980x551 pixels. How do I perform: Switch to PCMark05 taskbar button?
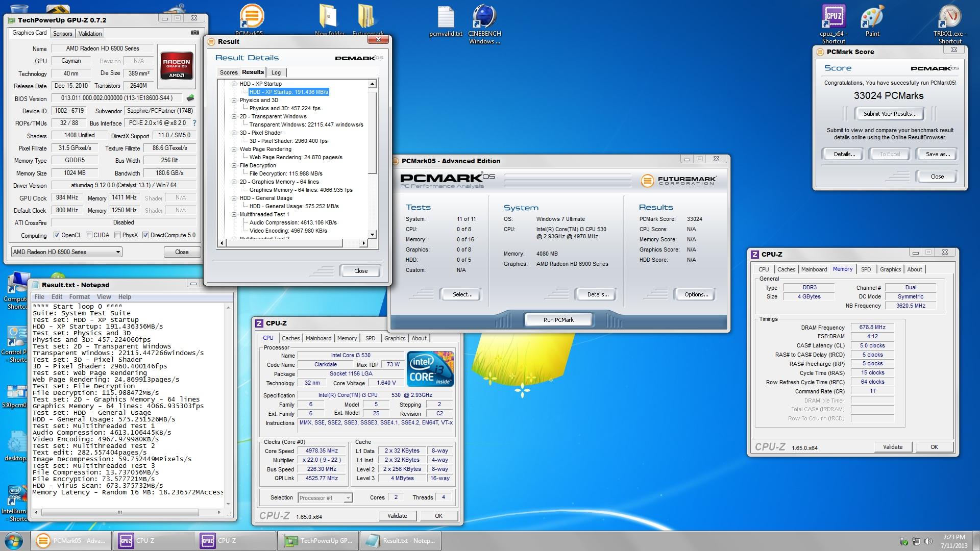pyautogui.click(x=71, y=541)
